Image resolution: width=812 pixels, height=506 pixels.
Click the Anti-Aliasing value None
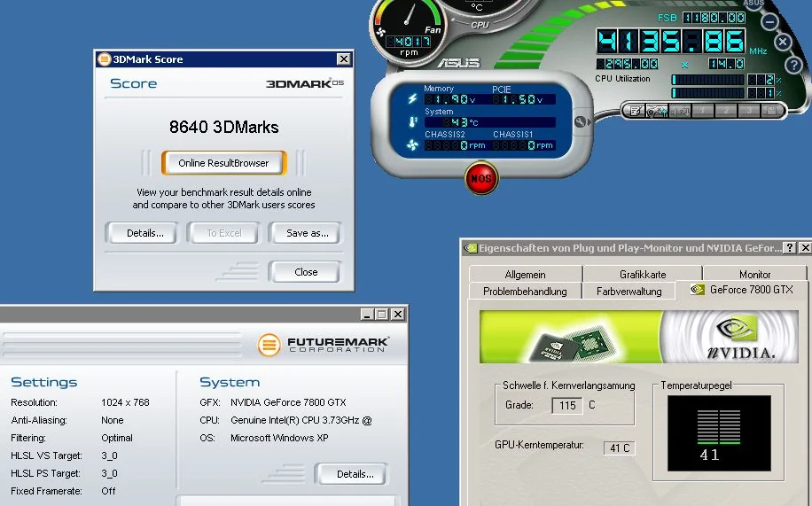point(113,420)
